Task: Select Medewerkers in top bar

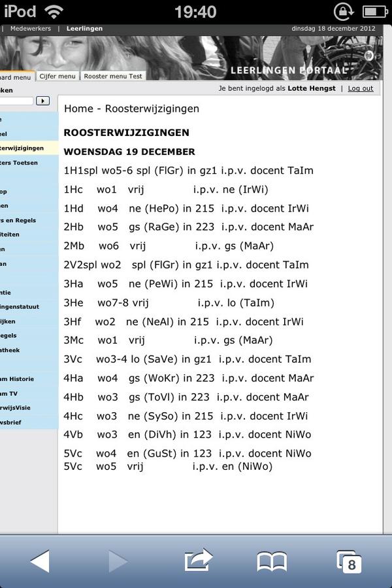Action: coord(31,29)
